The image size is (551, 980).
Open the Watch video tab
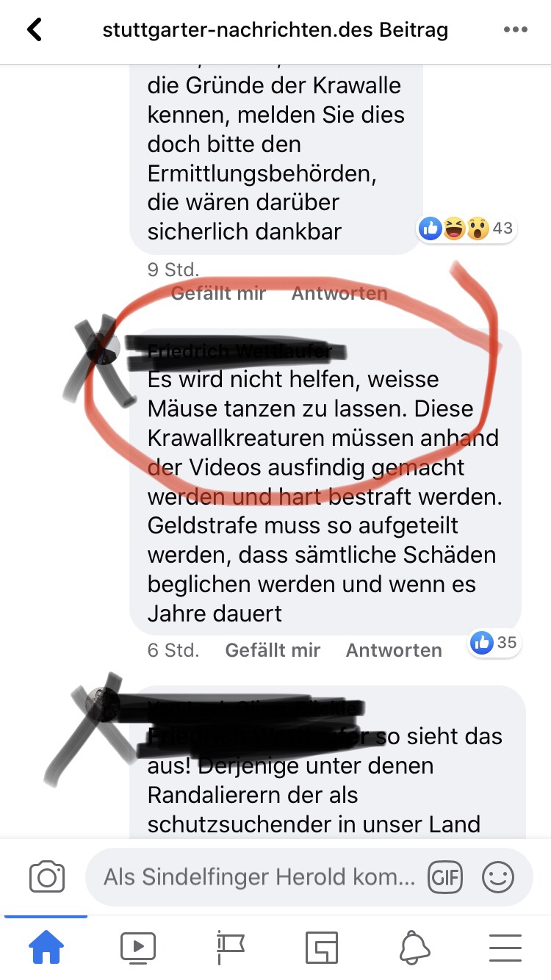[137, 948]
